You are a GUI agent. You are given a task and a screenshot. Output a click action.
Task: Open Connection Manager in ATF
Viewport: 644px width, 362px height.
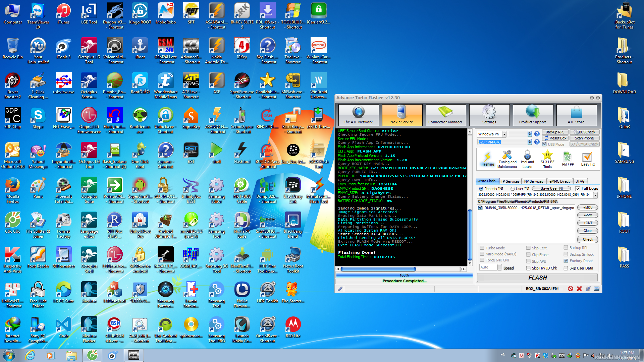click(x=445, y=115)
